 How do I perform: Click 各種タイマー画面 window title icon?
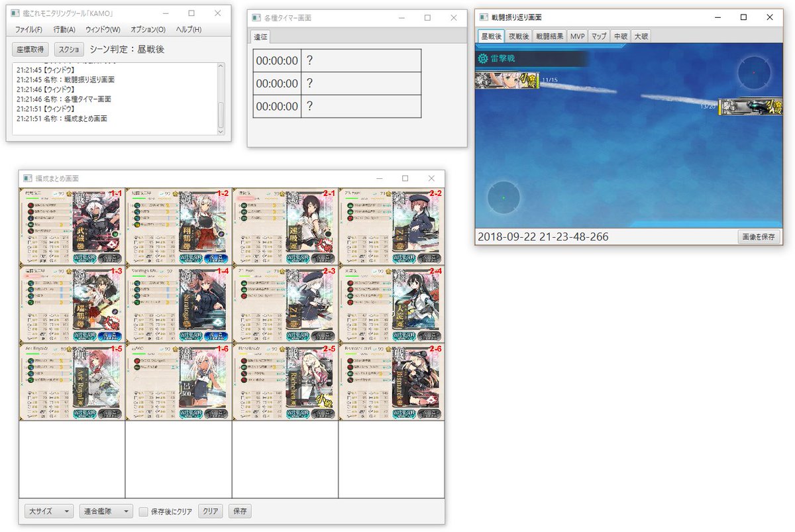pos(256,18)
